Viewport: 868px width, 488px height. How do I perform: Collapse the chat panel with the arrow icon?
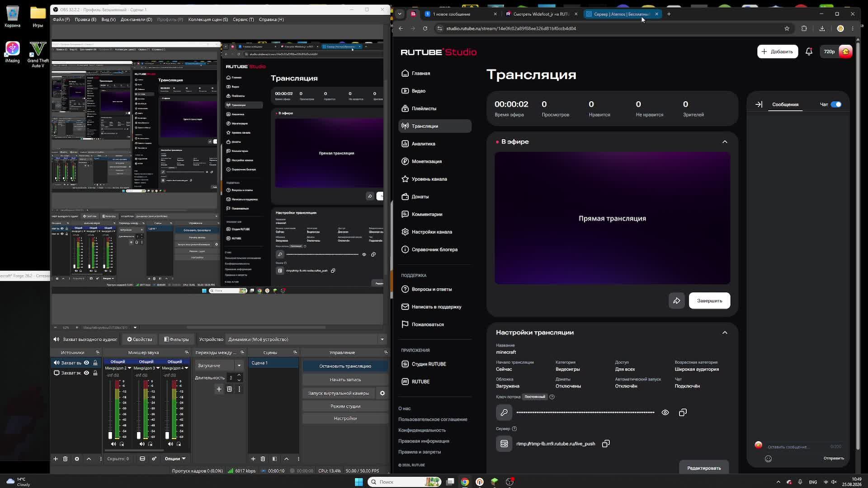(759, 104)
